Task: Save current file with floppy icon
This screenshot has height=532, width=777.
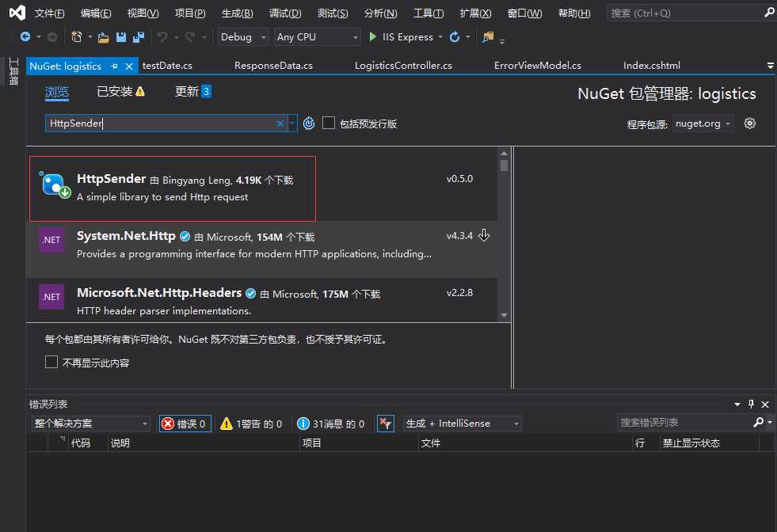Action: [121, 37]
